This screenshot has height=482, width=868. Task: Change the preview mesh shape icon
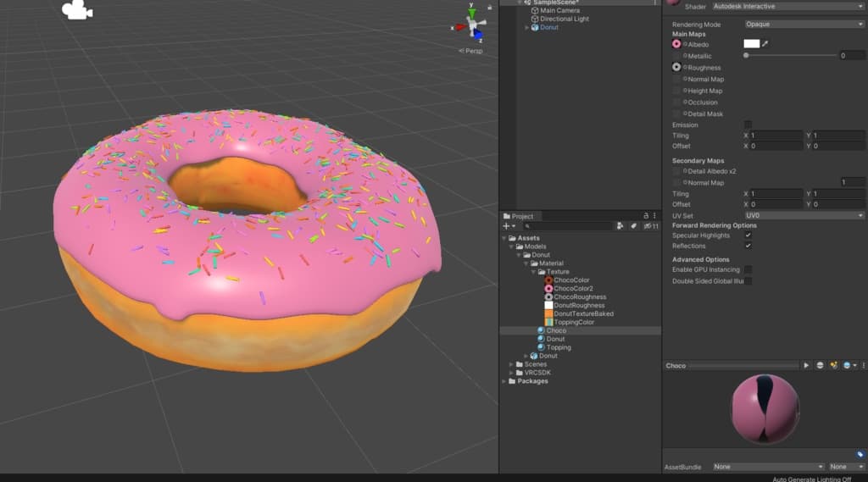point(820,365)
